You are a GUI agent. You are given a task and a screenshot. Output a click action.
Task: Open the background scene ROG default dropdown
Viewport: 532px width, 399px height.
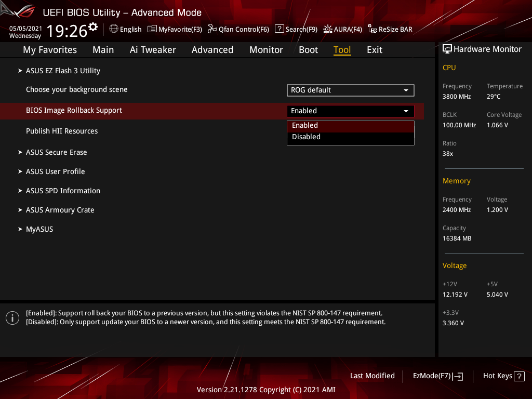pyautogui.click(x=351, y=90)
